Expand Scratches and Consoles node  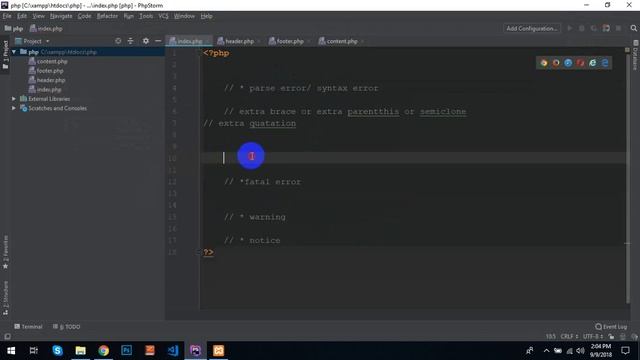tap(14, 108)
